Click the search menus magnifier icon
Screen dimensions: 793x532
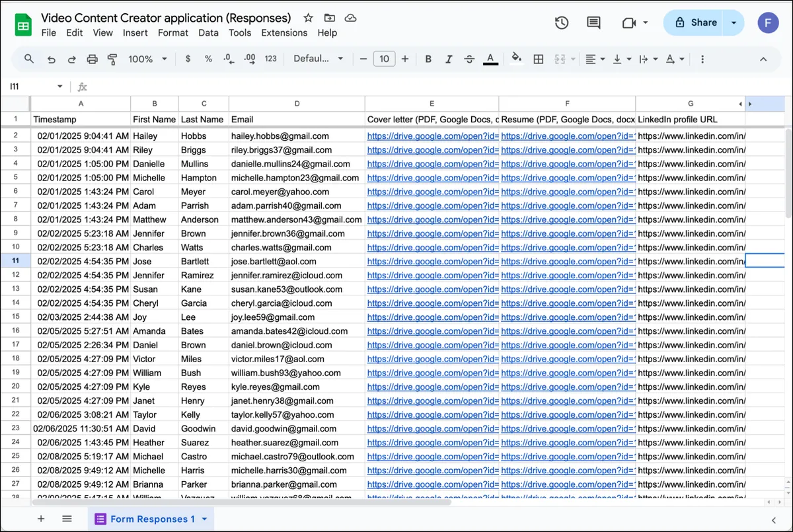29,59
